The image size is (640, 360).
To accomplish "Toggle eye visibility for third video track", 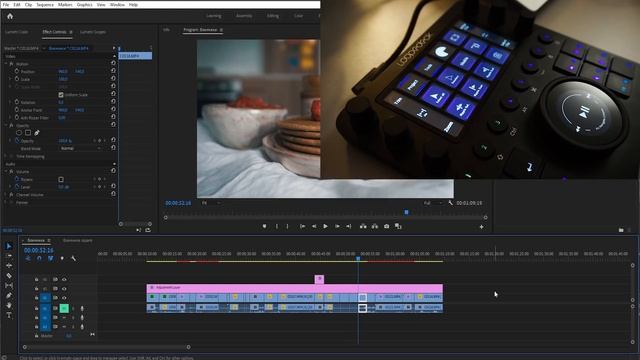I will (64, 298).
